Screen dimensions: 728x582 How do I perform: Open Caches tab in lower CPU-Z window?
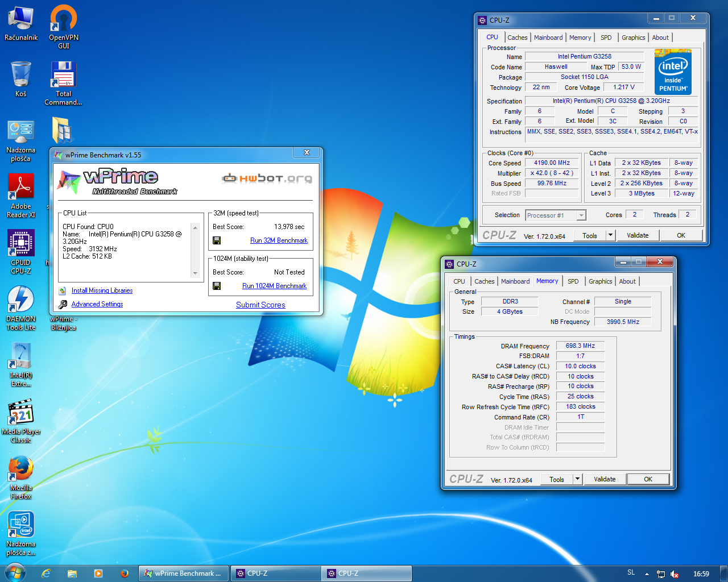click(484, 281)
